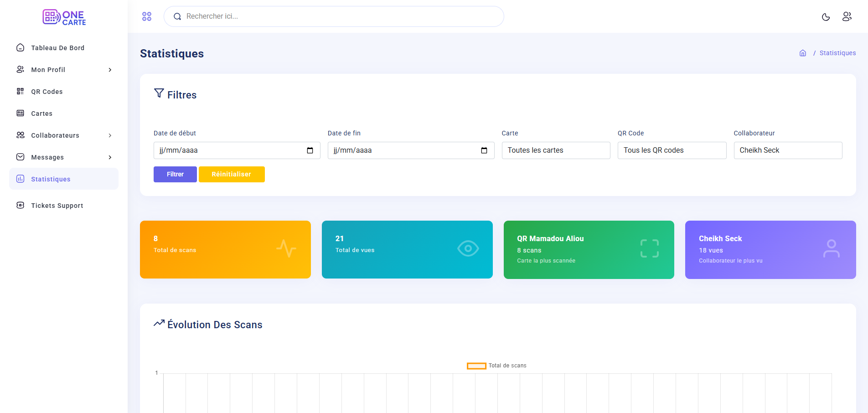This screenshot has width=868, height=413.
Task: Expand the Collaborateurs submenu chevron
Action: coord(110,135)
